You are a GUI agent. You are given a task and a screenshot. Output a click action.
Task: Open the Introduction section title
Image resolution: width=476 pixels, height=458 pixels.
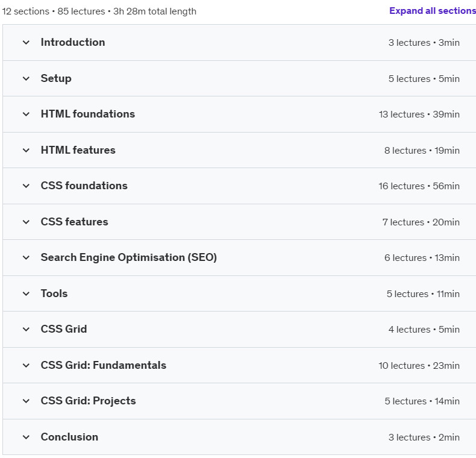pos(73,42)
